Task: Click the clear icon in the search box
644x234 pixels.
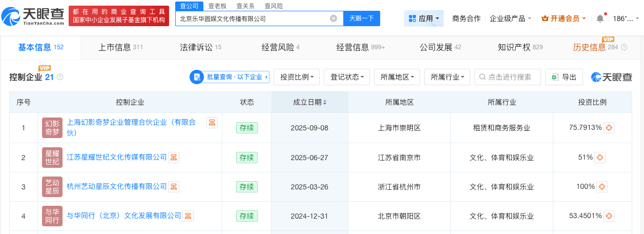Action: 334,18
